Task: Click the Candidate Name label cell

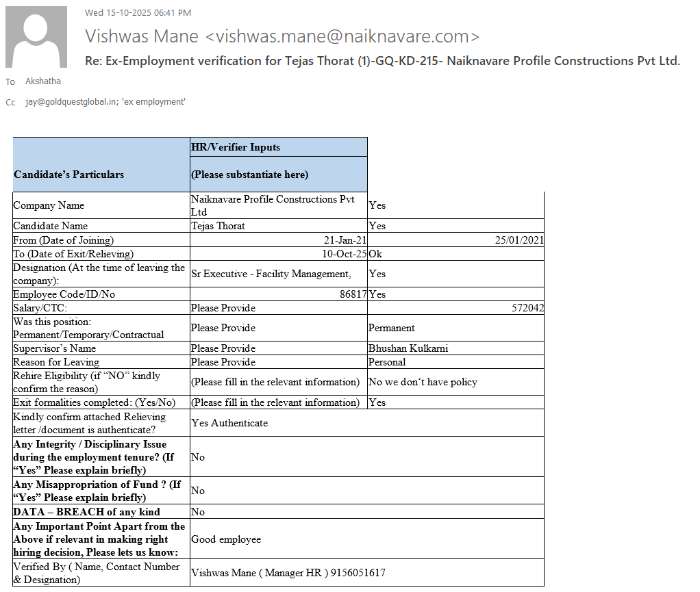Action: 101,226
